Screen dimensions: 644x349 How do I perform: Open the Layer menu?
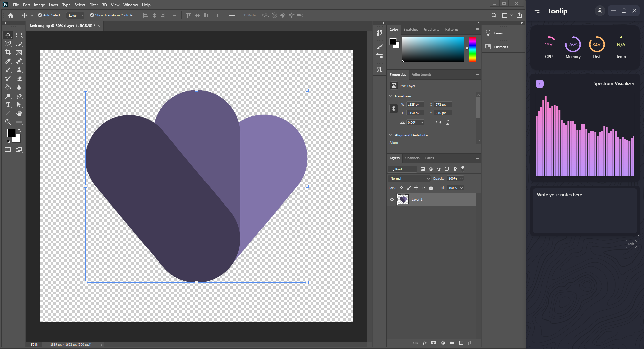pos(54,5)
